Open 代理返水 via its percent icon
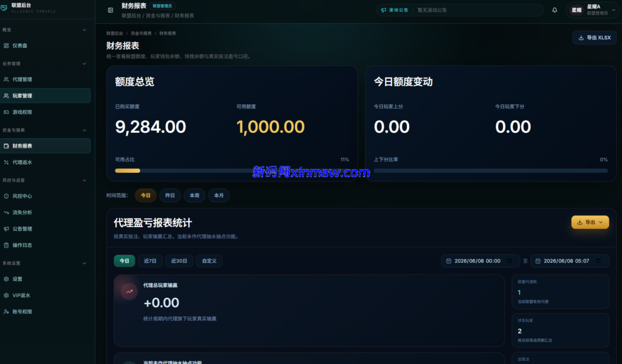This screenshot has width=622, height=364. (x=6, y=162)
